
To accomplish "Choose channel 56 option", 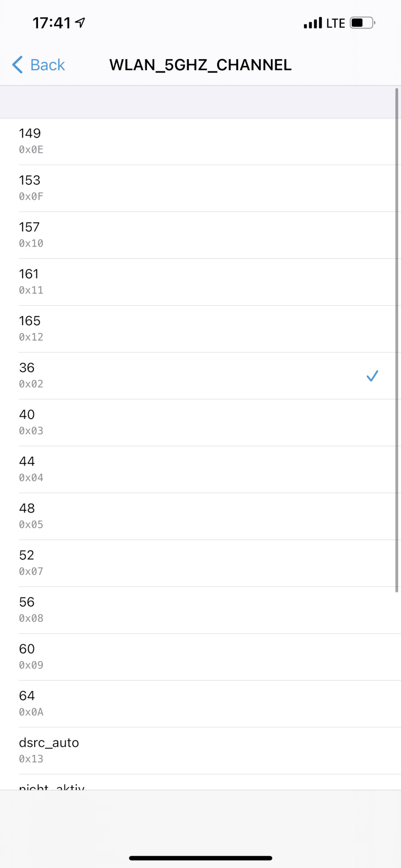I will 200,610.
